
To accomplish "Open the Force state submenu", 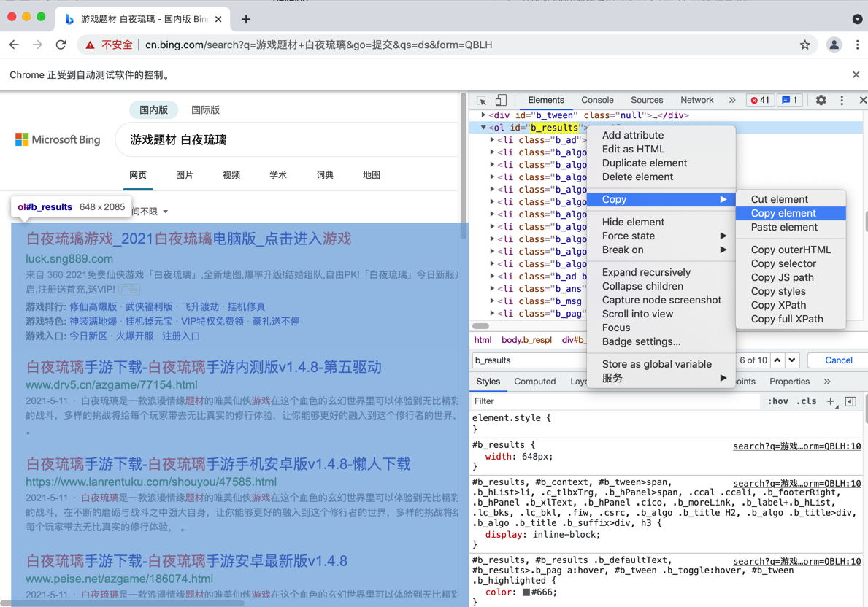I will click(x=661, y=236).
